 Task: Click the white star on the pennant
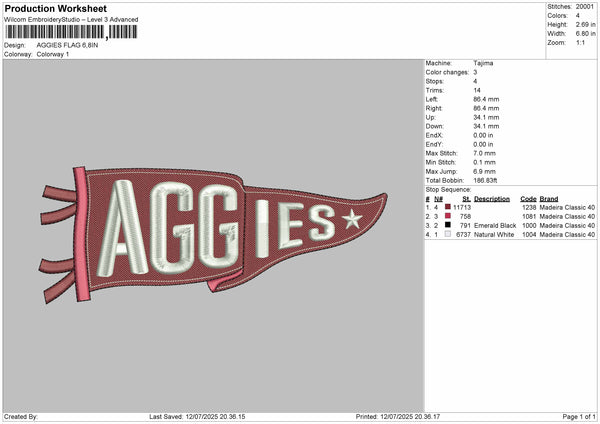352,219
